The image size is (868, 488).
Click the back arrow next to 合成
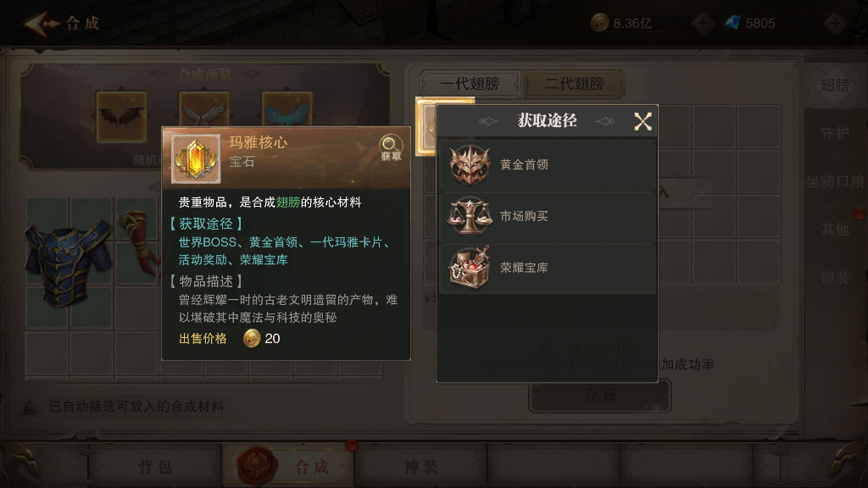click(42, 23)
